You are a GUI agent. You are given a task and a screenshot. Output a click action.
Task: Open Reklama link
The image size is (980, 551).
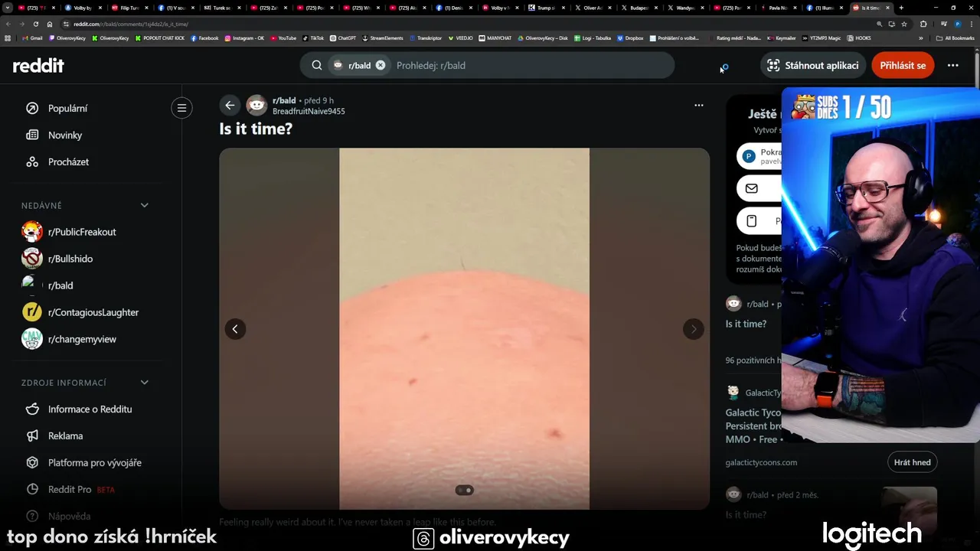[x=65, y=435]
